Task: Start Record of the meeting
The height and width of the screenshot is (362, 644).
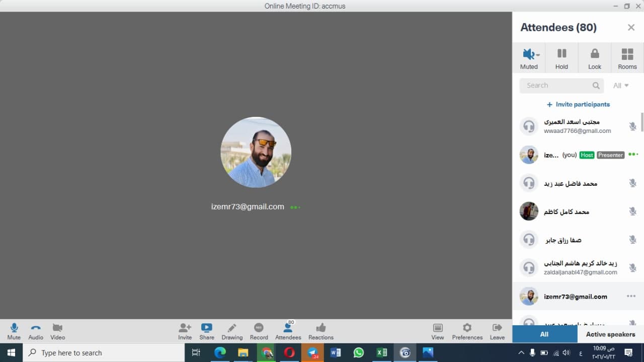Action: pyautogui.click(x=259, y=332)
